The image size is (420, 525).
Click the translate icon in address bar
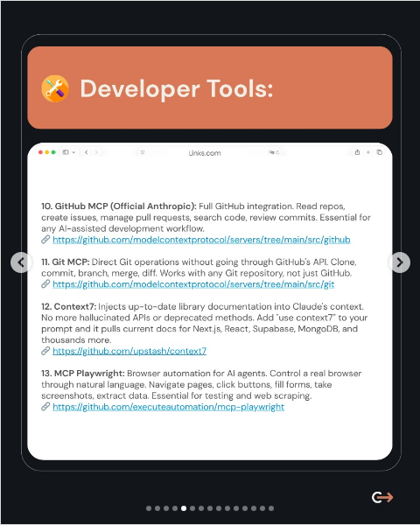(x=270, y=152)
